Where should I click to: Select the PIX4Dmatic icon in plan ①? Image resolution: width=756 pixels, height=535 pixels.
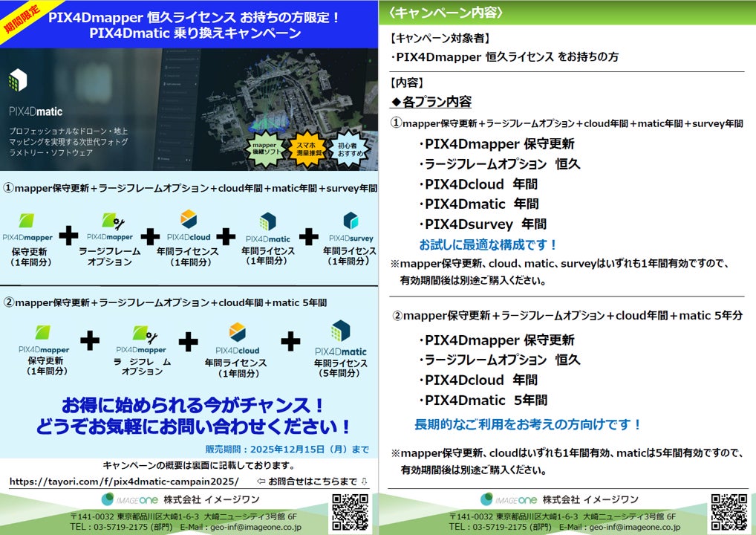tap(268, 221)
